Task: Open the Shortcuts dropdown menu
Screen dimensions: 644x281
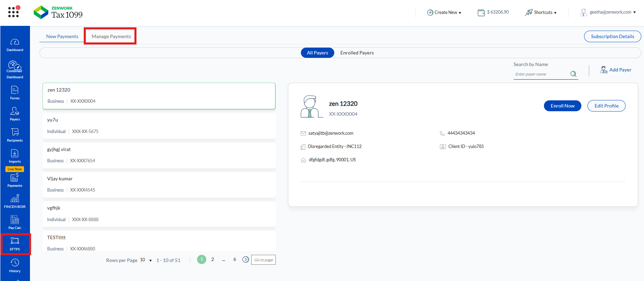Action: (x=541, y=13)
